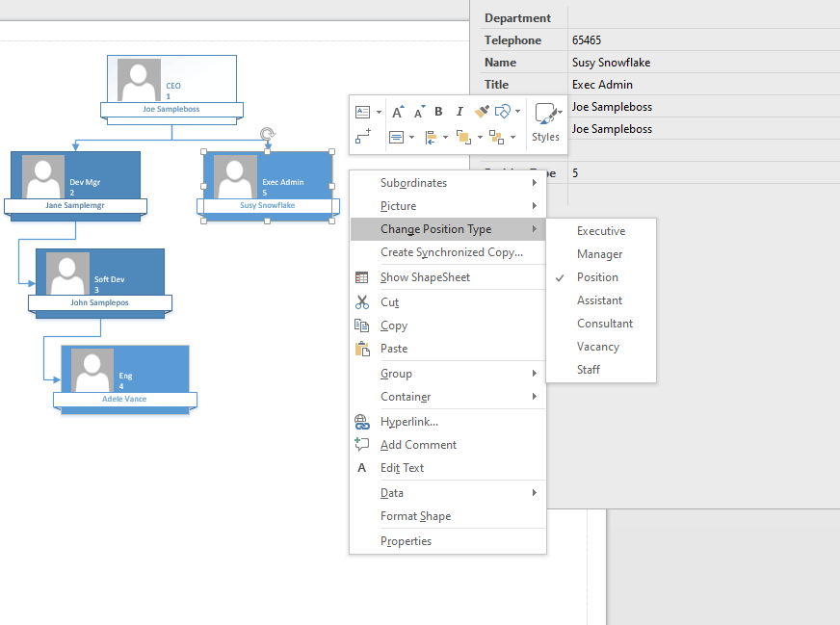Screen dimensions: 840x625
Task: Toggle Italic formatting in mini toolbar
Action: pyautogui.click(x=459, y=112)
